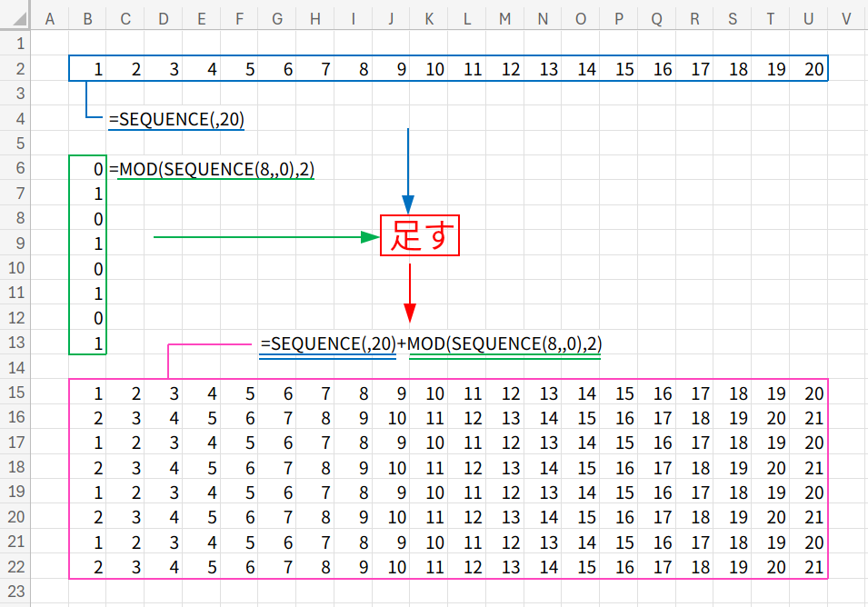Click the combined SEQUENCE+MOD formula in row 13
This screenshot has height=607, width=868.
click(x=431, y=344)
